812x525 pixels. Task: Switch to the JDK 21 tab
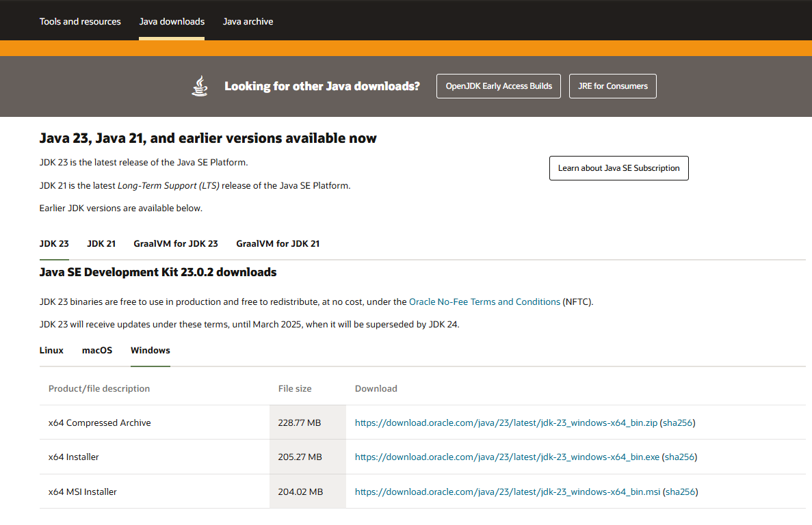101,243
